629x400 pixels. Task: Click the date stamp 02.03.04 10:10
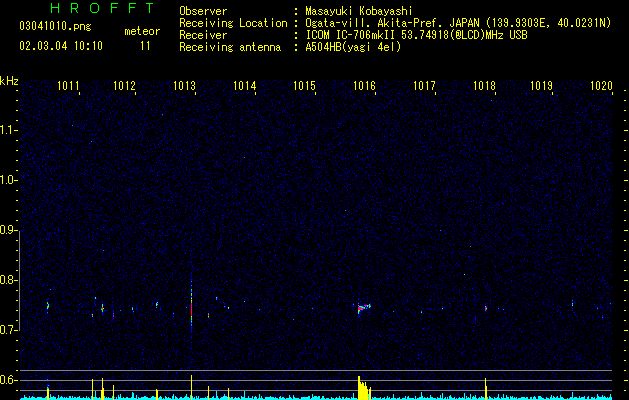pos(61,46)
